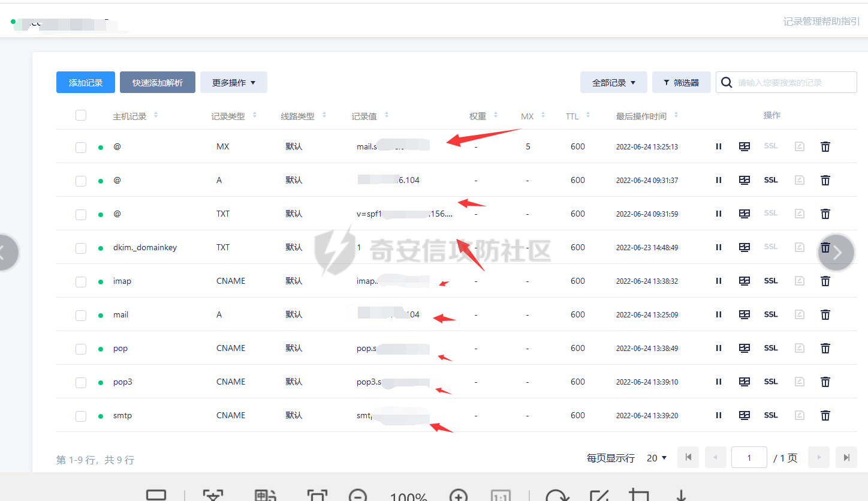Select the smtp record checkbox

tap(81, 416)
